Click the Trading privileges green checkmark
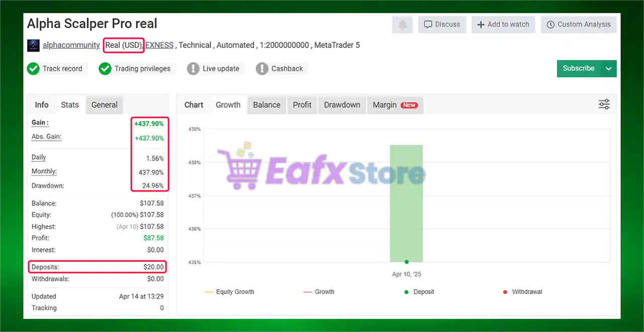644x332 pixels. click(x=105, y=69)
